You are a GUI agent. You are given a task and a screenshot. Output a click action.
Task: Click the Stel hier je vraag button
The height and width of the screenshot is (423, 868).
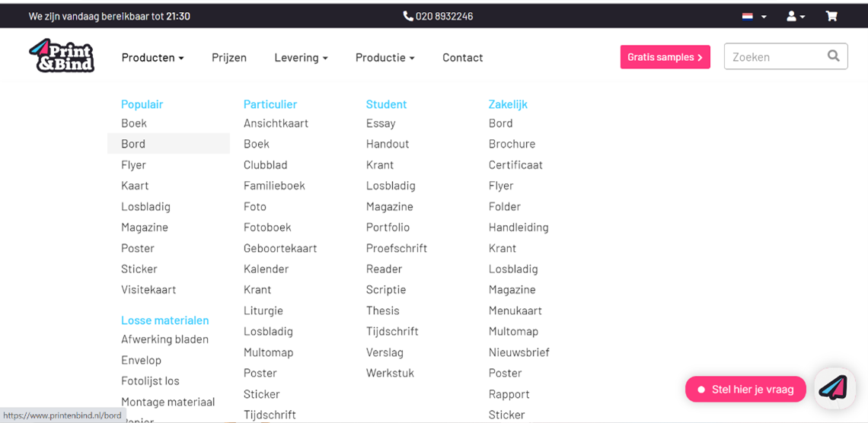point(745,390)
